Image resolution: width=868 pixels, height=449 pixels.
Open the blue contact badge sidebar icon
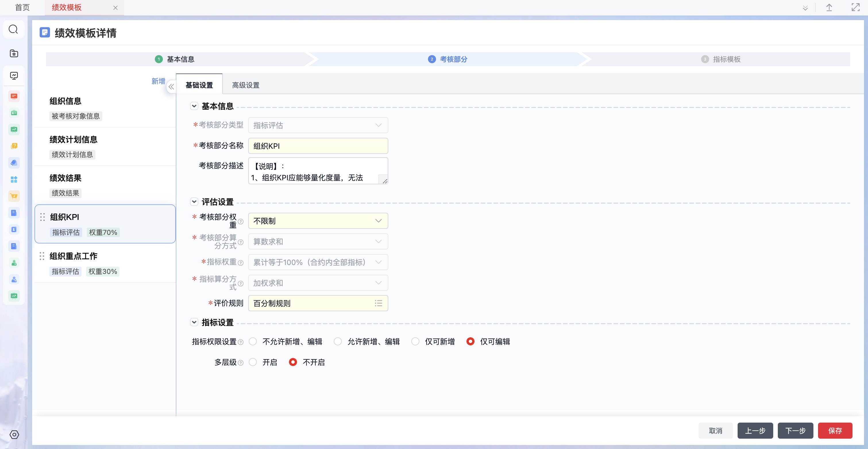coord(14,229)
